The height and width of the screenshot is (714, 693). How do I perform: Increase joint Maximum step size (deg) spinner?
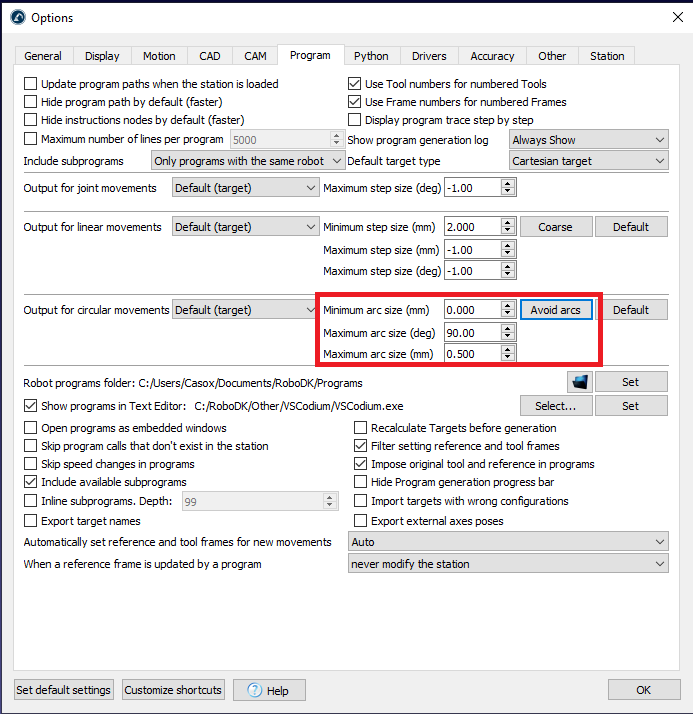tap(508, 184)
